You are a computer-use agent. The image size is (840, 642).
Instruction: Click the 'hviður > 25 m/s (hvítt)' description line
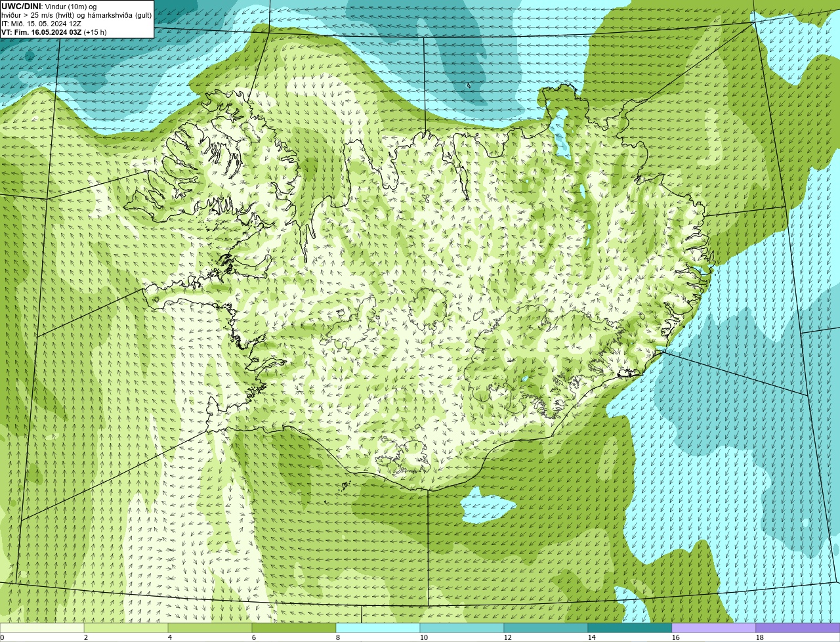pos(76,15)
